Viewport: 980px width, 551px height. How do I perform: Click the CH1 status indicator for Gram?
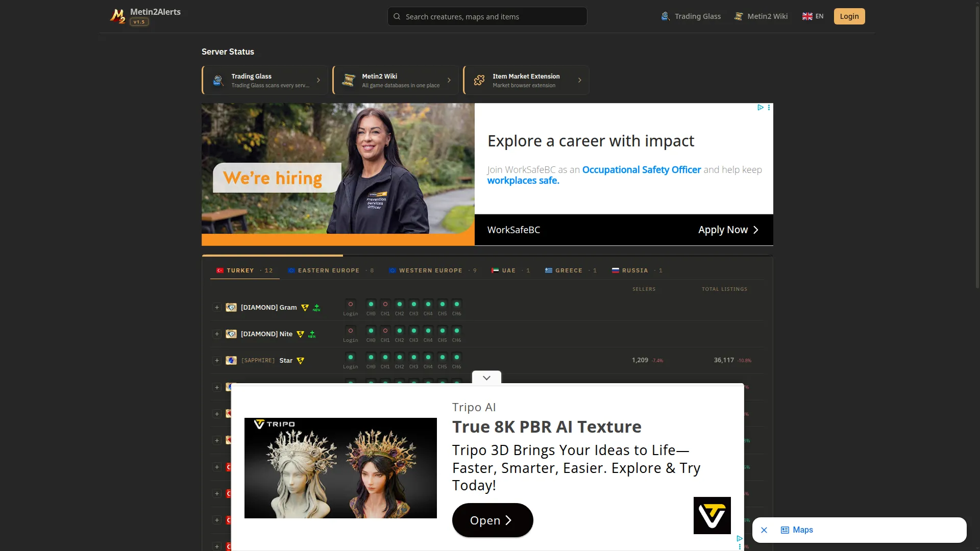click(385, 304)
